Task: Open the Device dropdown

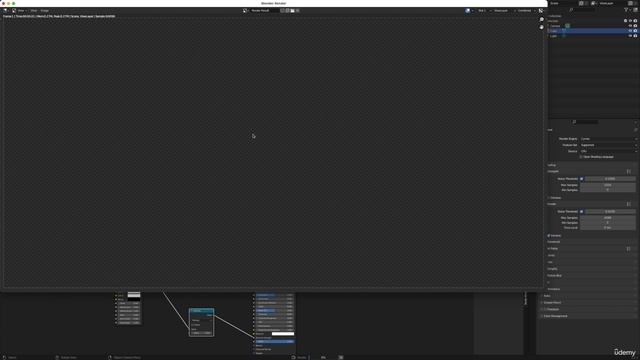Action: (608, 151)
